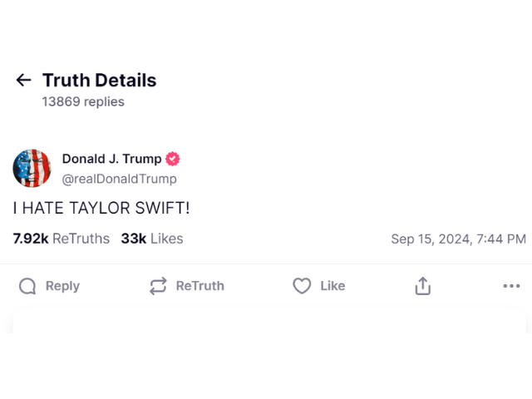532x399 pixels.
Task: Open the flag-painted profile avatar
Action: (32, 168)
